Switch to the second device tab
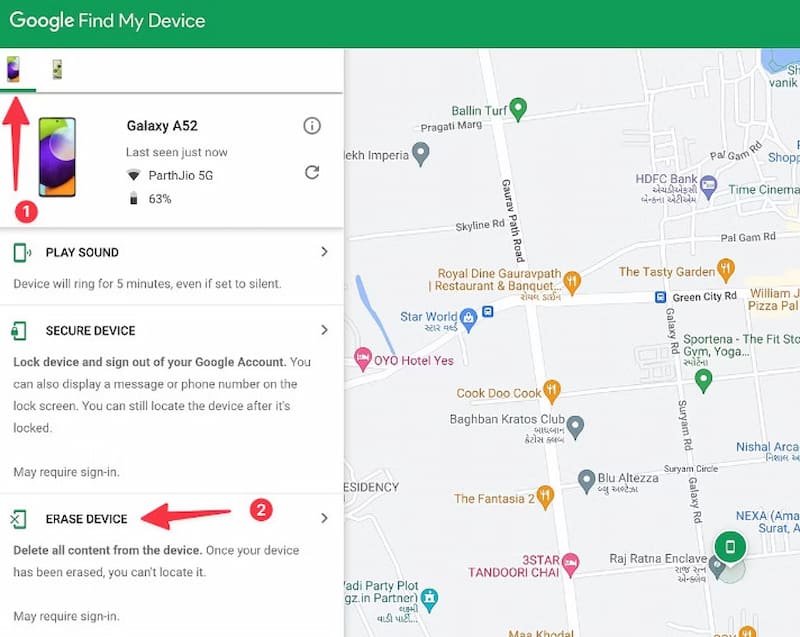The width and height of the screenshot is (800, 637). (x=57, y=69)
